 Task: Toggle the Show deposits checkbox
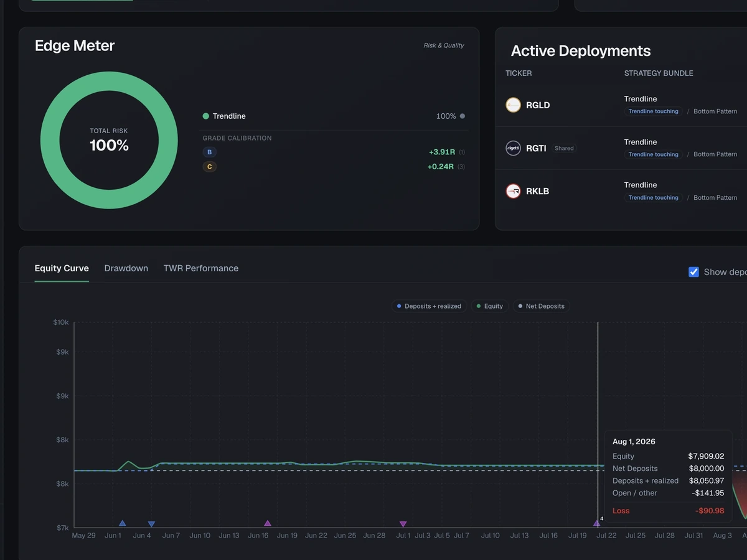pos(693,272)
